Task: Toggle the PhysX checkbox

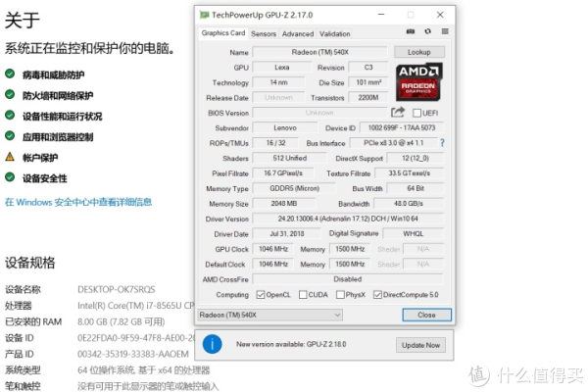Action: click(340, 295)
